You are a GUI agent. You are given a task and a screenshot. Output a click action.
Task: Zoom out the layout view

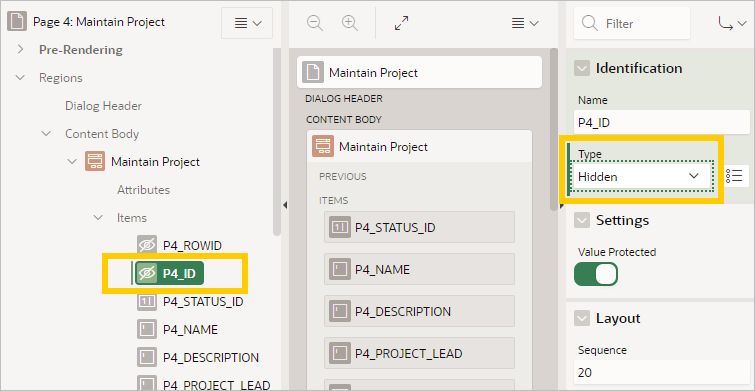pos(315,23)
